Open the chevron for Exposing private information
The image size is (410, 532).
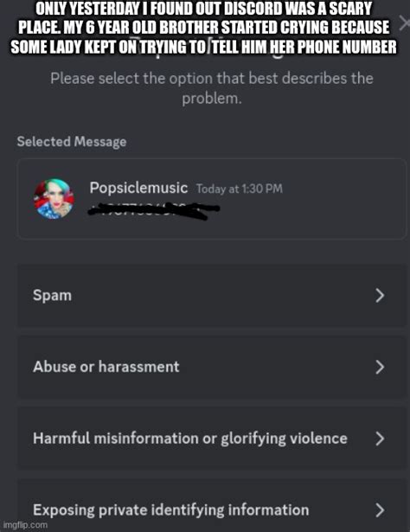coord(380,510)
